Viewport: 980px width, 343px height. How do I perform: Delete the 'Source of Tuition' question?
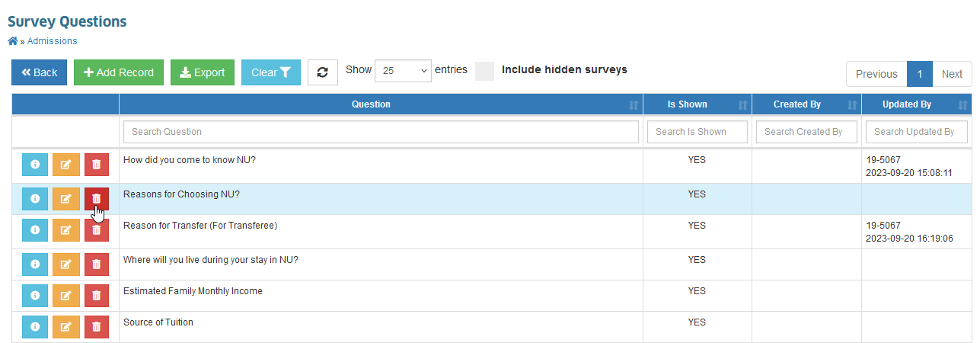pos(97,326)
